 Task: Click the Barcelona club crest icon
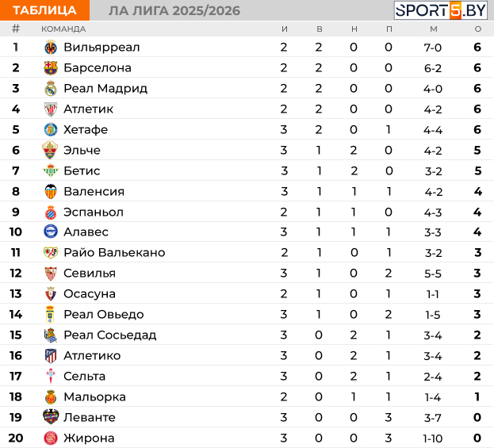(51, 67)
